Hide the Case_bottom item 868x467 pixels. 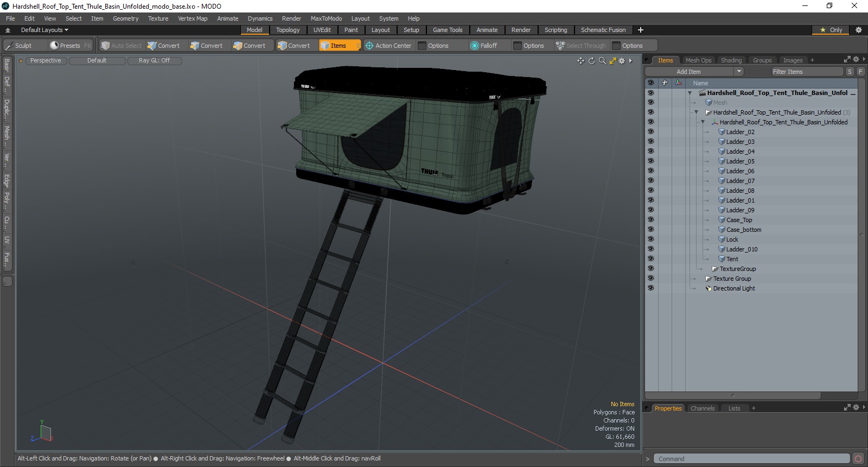point(650,230)
